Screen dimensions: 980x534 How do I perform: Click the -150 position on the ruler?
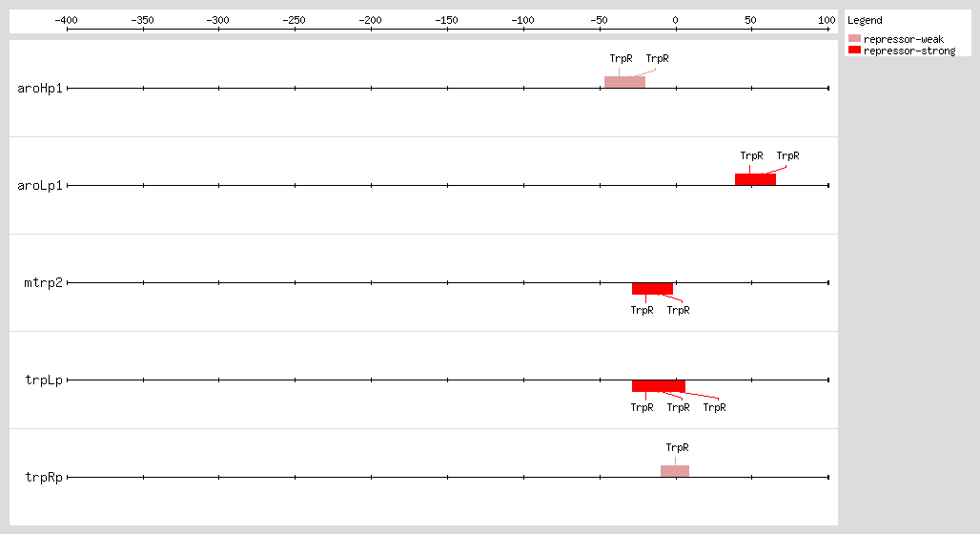pyautogui.click(x=447, y=21)
